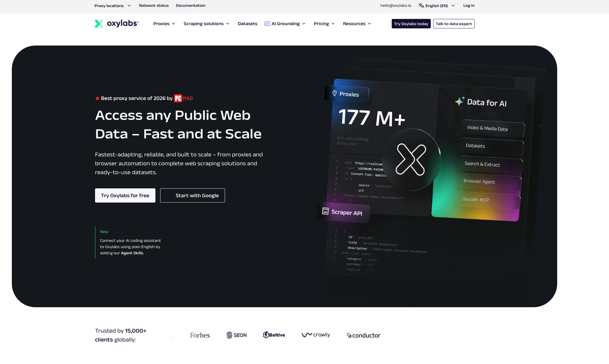Click the Oxylabs MCP card
The height and width of the screenshot is (364, 609).
[489, 200]
